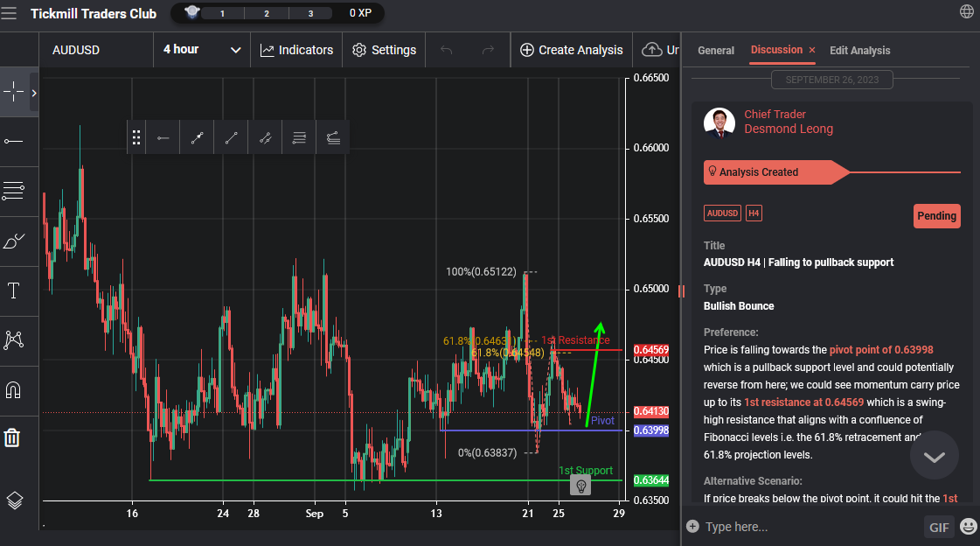Click the 0 XP indicator
Screen dimensions: 980x546
361,13
